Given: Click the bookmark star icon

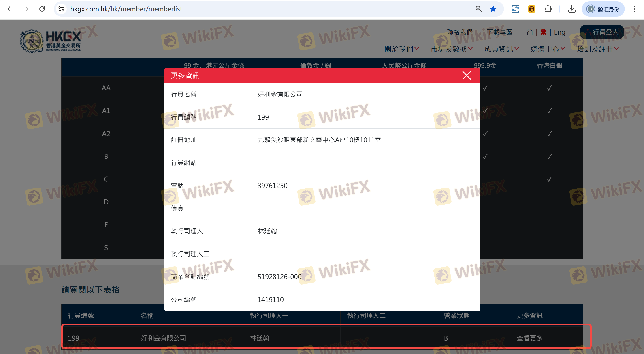Looking at the screenshot, I should tap(493, 9).
